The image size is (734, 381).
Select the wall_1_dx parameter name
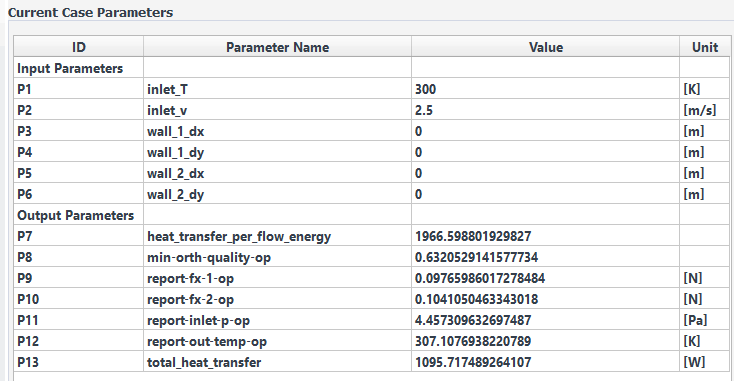click(x=277, y=131)
